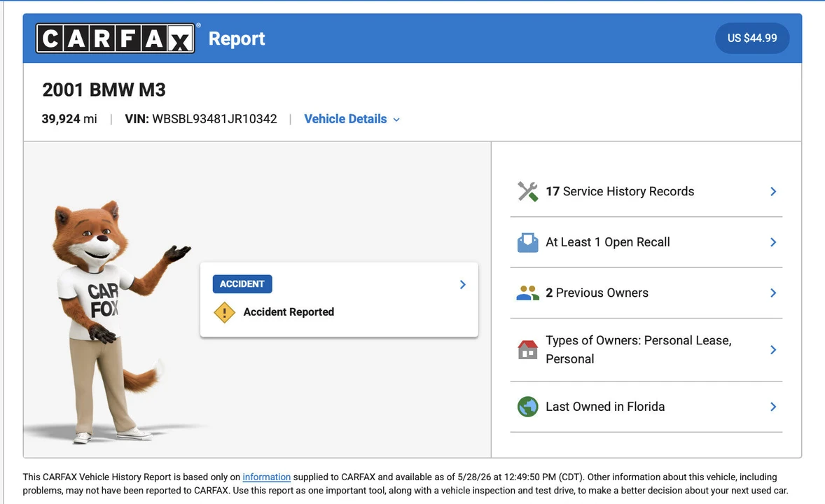Image resolution: width=825 pixels, height=504 pixels.
Task: Open the Open Recall row chevron
Action: [x=773, y=242]
